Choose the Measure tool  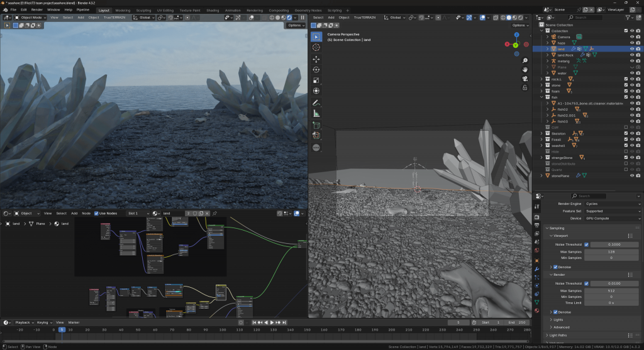(x=316, y=113)
